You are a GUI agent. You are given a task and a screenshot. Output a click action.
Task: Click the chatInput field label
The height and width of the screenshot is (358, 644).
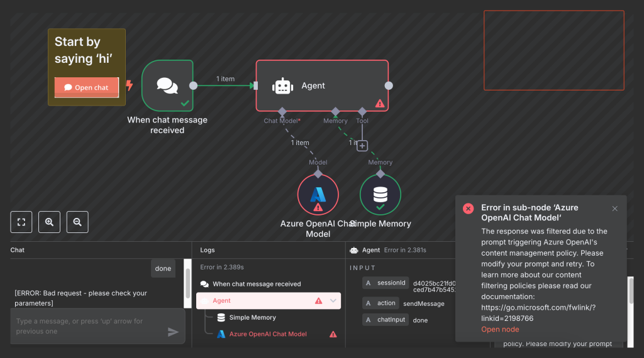[x=386, y=320]
